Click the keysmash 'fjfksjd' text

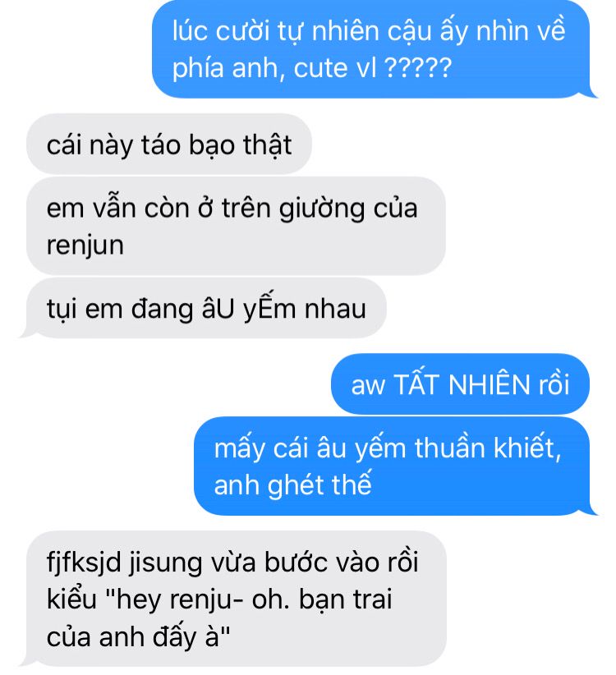coord(84,562)
